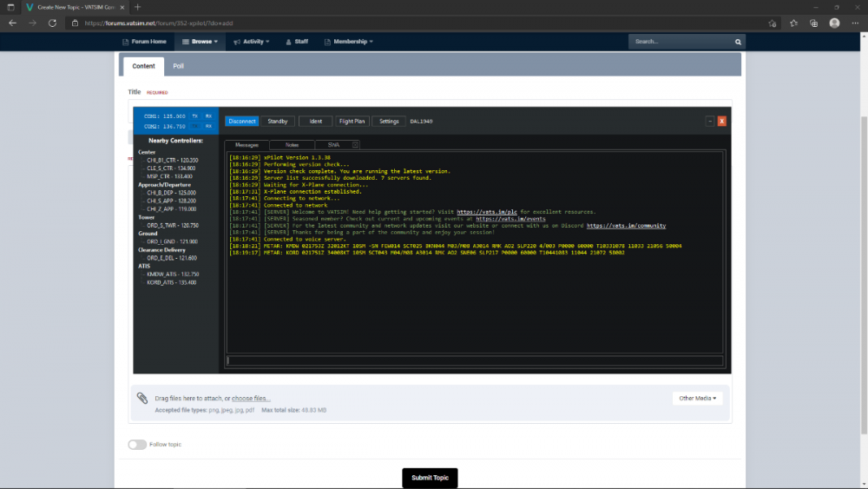Minimize the xPilot window with dash icon
This screenshot has width=868, height=489.
point(710,122)
